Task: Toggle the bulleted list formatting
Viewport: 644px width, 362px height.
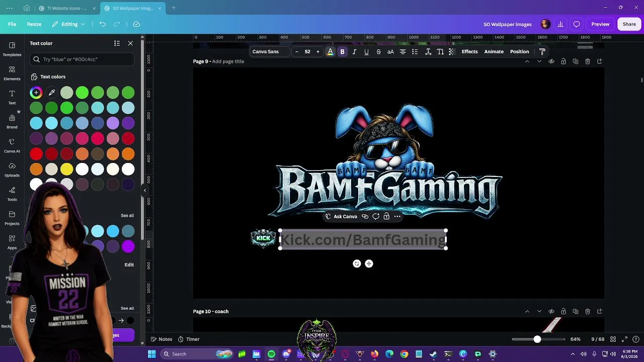Action: 415,52
